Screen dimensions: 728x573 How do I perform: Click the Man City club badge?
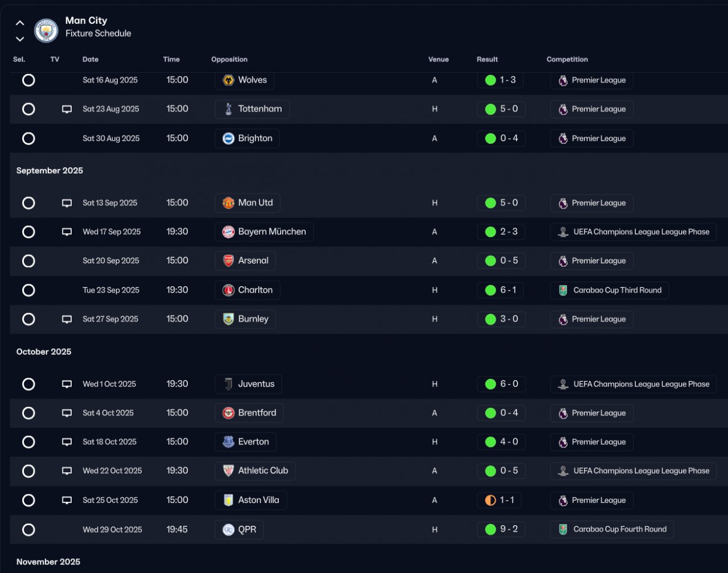(x=46, y=31)
